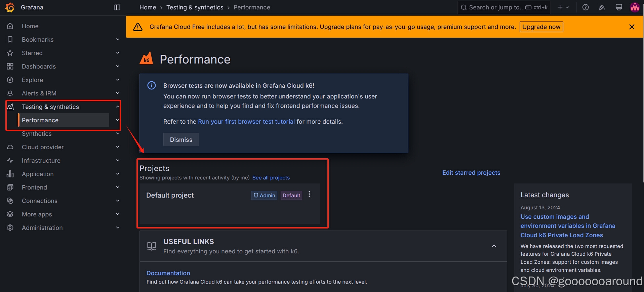Open the user profile avatar

[635, 7]
